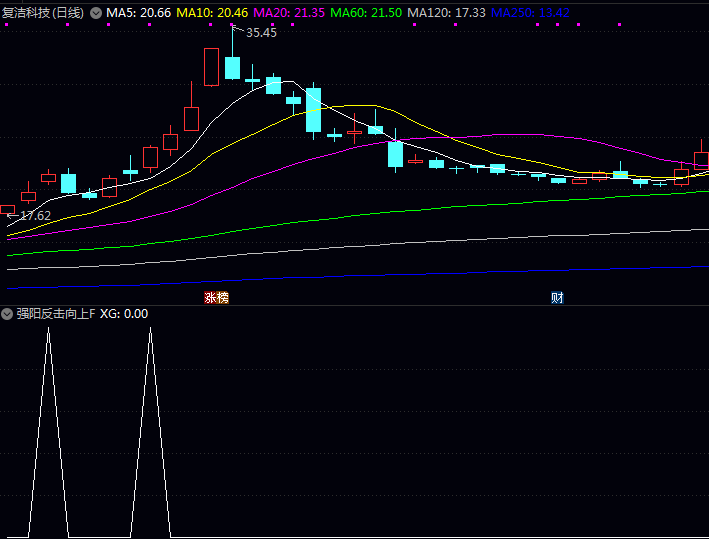The image size is (709, 539).
Task: Click the last red candle at right edge
Action: (x=701, y=160)
